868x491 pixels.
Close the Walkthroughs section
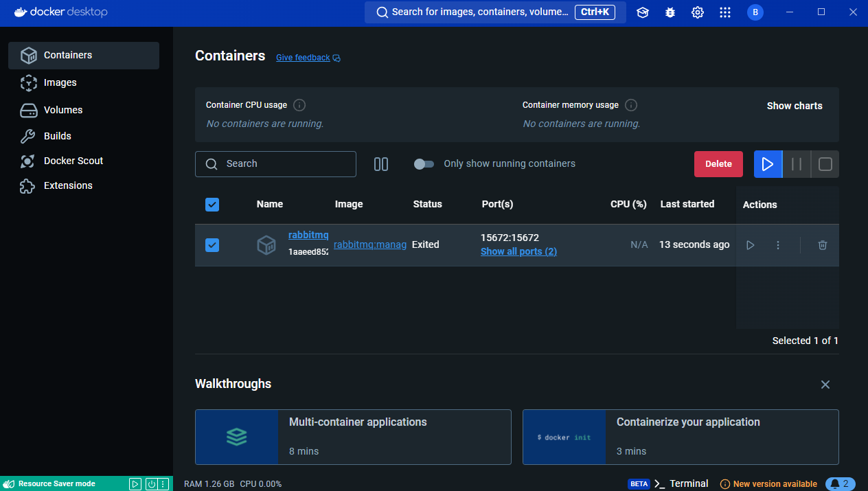point(825,385)
